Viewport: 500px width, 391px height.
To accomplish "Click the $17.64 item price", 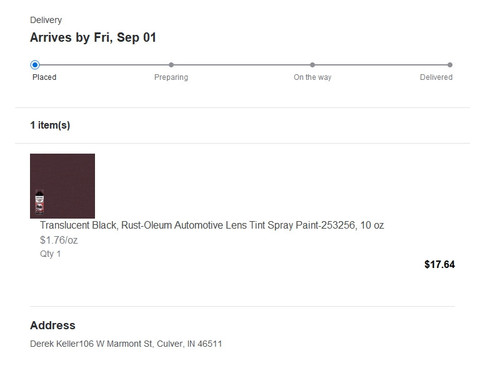I will pyautogui.click(x=439, y=264).
